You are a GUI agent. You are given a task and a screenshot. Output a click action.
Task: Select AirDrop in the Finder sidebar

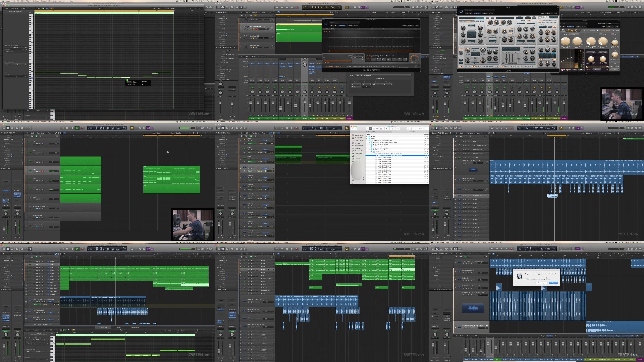coord(357,143)
